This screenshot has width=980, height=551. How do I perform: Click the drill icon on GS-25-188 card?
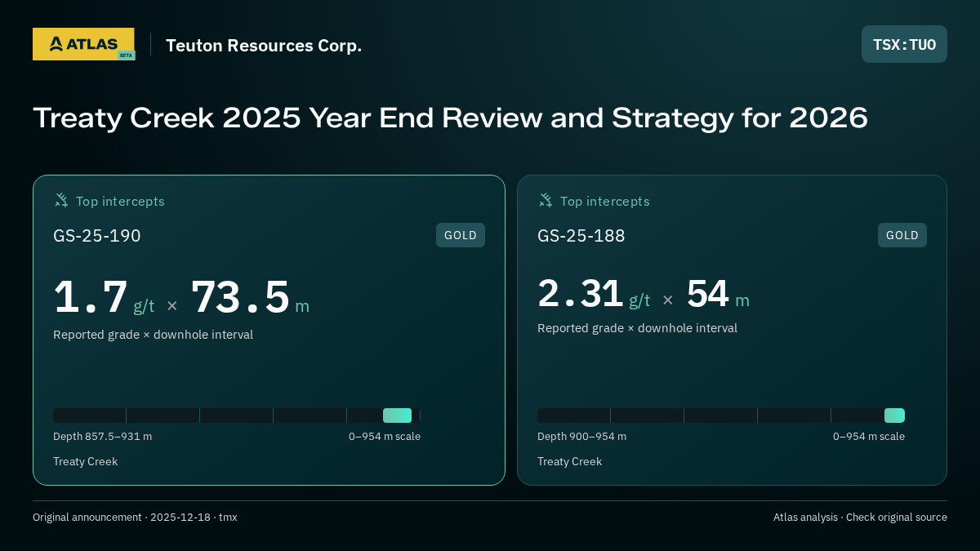pos(546,200)
